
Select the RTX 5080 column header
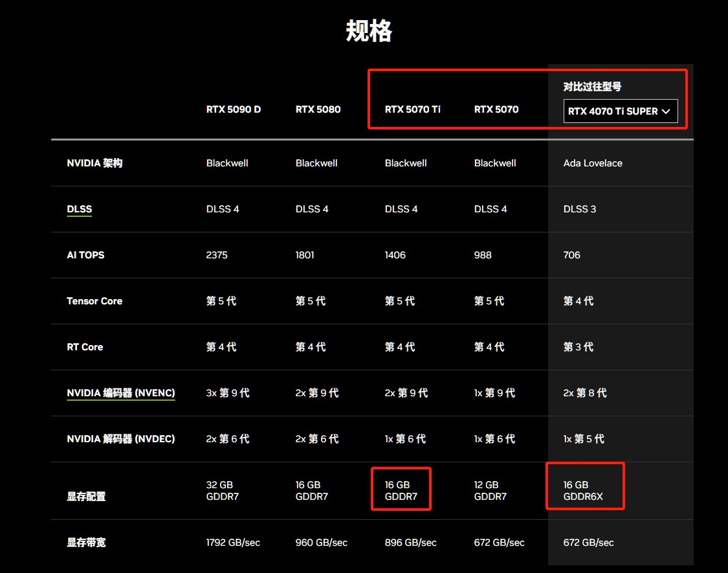[318, 109]
